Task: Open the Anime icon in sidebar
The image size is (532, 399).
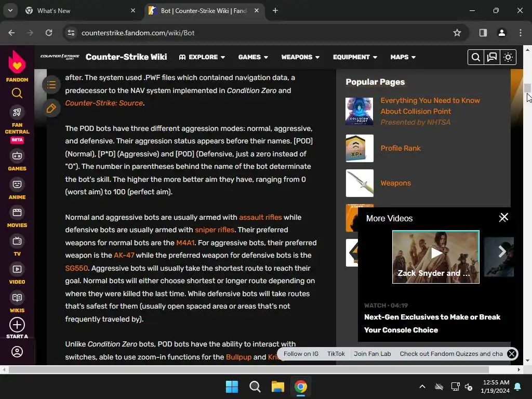Action: (x=17, y=184)
